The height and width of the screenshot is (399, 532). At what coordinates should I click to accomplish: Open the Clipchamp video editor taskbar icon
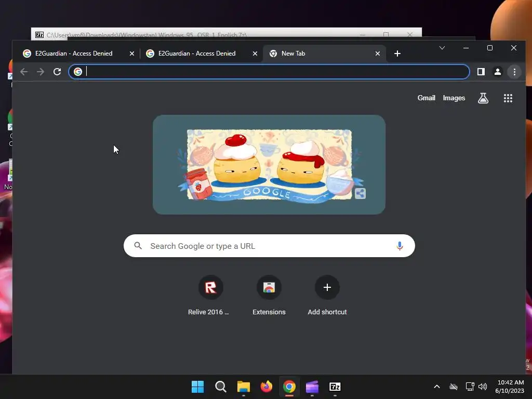(x=312, y=387)
